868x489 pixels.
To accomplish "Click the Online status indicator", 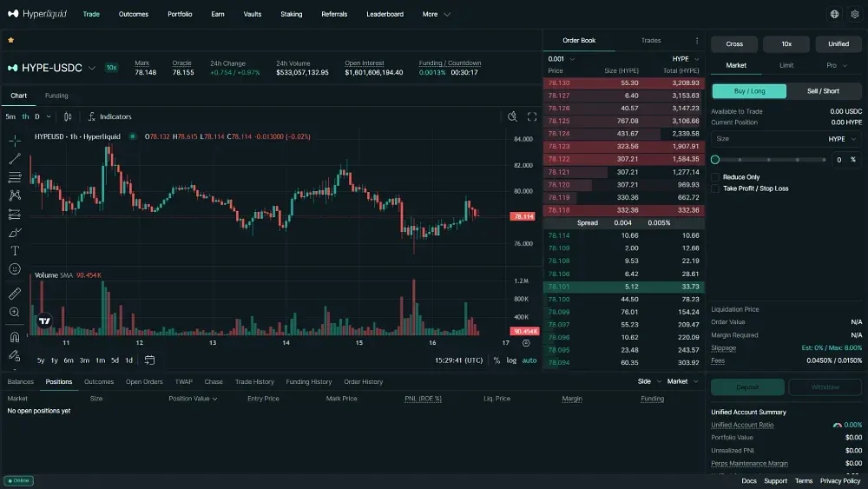I will tap(19, 480).
